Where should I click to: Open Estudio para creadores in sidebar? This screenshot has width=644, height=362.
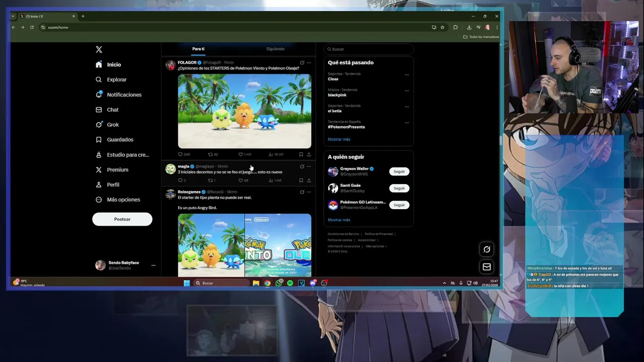pos(122,155)
